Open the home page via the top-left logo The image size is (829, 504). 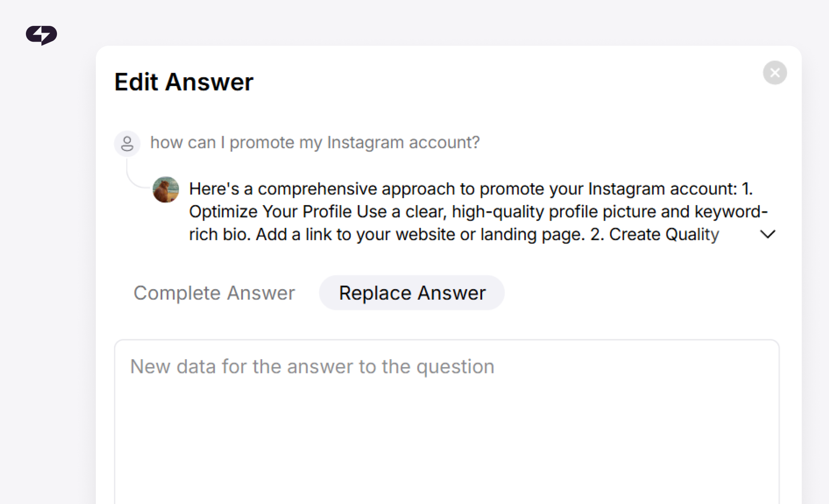pyautogui.click(x=41, y=35)
